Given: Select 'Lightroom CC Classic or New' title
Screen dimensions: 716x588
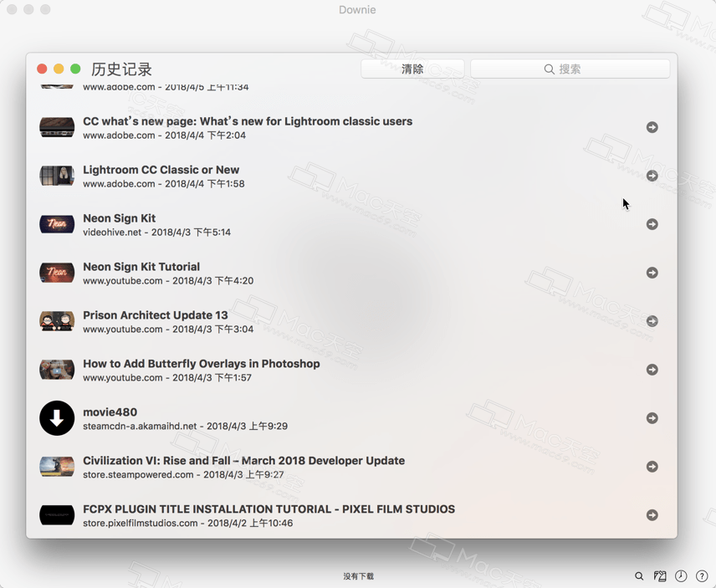Looking at the screenshot, I should click(161, 170).
